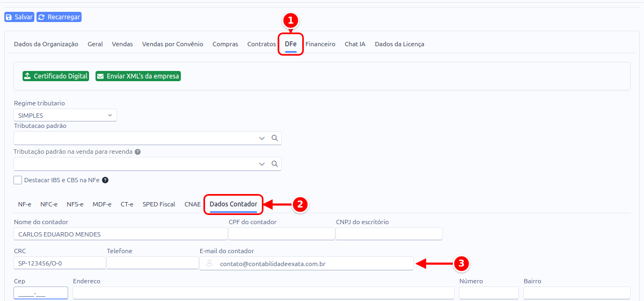644x301 pixels.
Task: Open the NFC-e sub-tab
Action: 49,204
